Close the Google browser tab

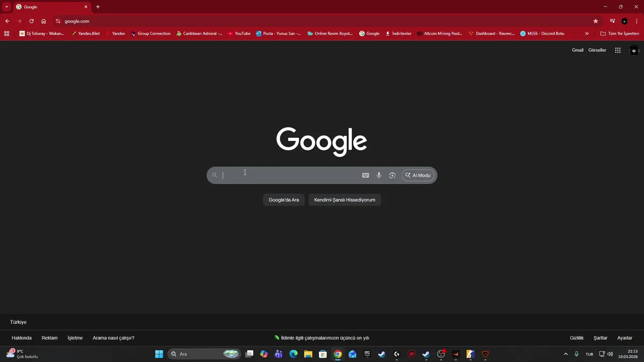86,7
